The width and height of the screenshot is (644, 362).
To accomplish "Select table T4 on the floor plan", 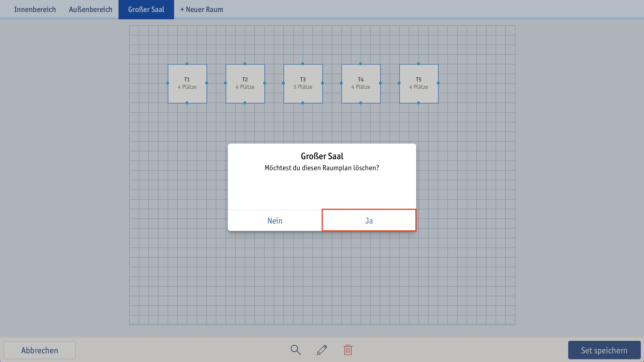I will (361, 83).
